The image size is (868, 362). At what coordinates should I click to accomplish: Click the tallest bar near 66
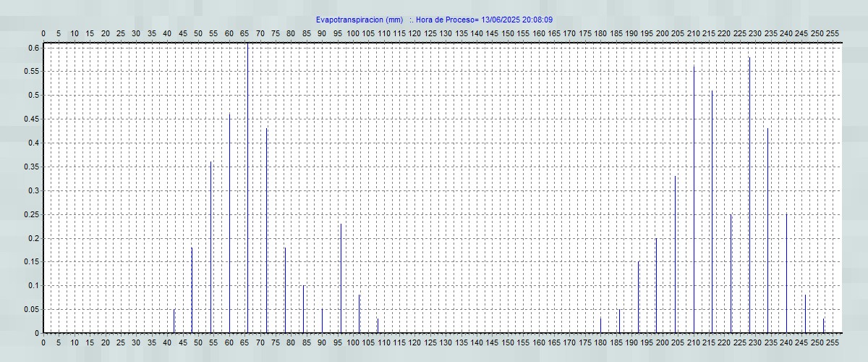pyautogui.click(x=248, y=188)
